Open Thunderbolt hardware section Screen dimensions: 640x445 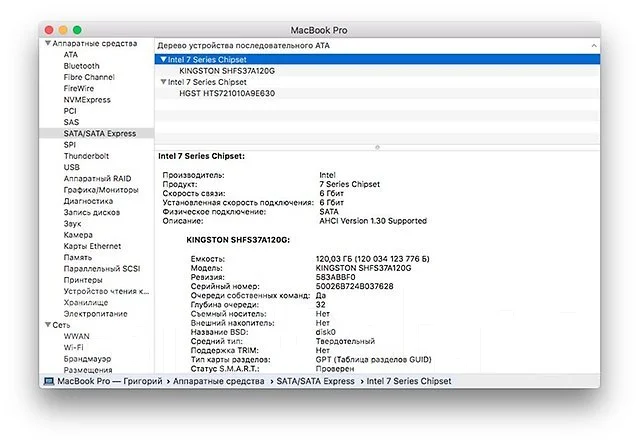point(86,156)
